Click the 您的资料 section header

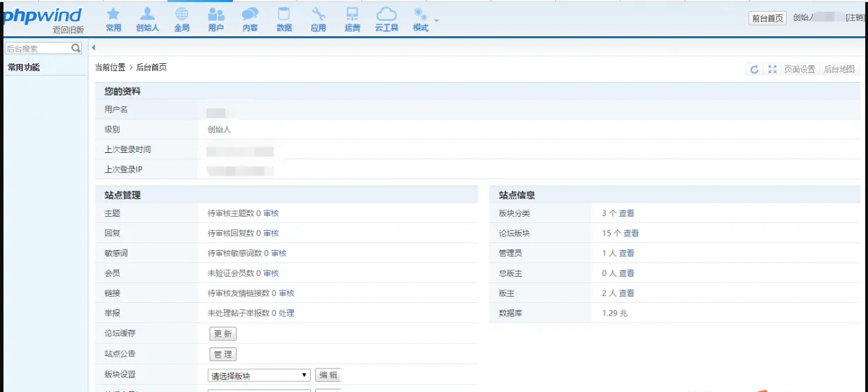pyautogui.click(x=123, y=92)
